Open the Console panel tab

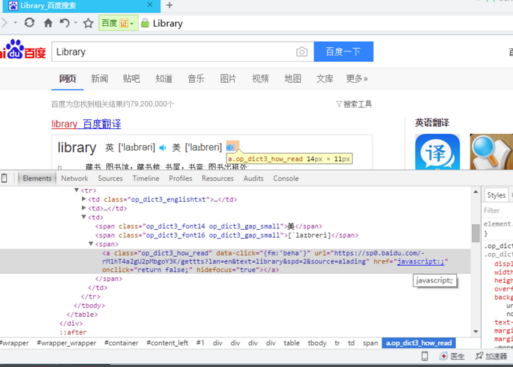coord(286,178)
